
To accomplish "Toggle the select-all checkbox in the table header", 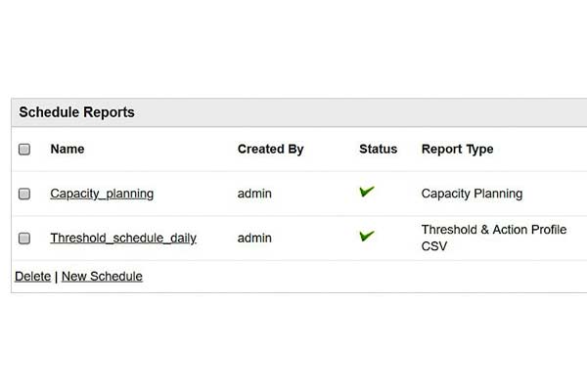I will coord(24,150).
